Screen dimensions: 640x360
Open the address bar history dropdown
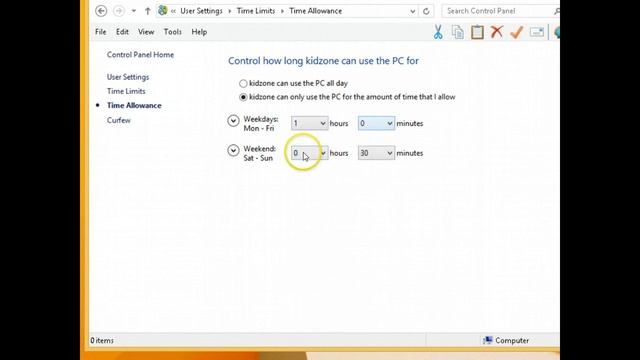(413, 11)
